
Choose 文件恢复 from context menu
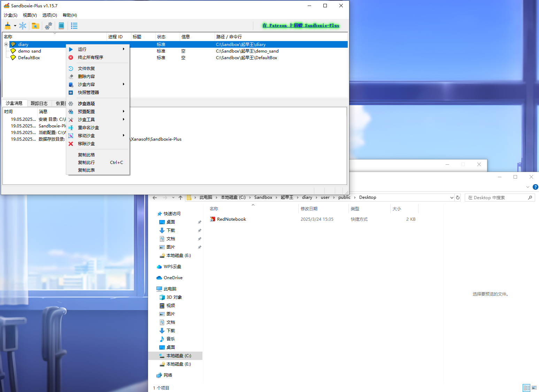[98, 69]
